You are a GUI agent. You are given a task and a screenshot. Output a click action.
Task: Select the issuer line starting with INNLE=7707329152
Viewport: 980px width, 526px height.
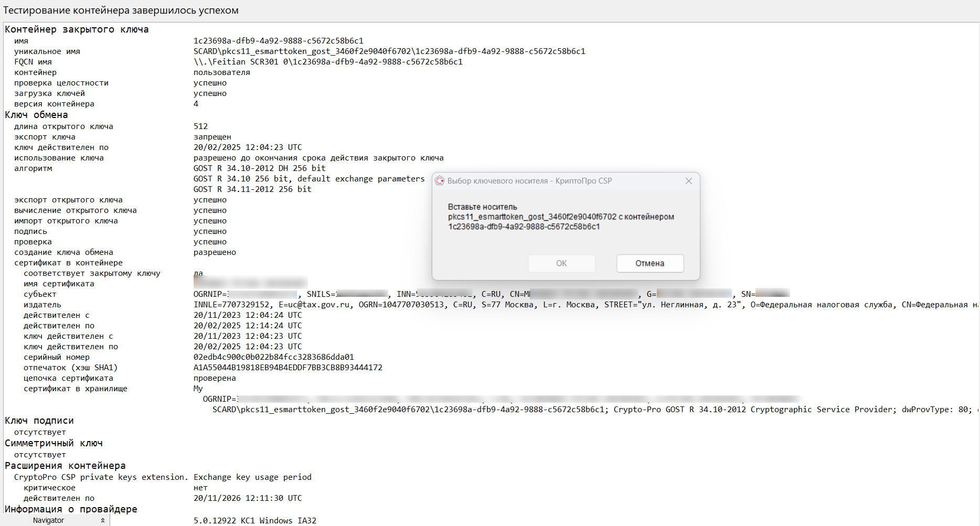click(x=586, y=305)
